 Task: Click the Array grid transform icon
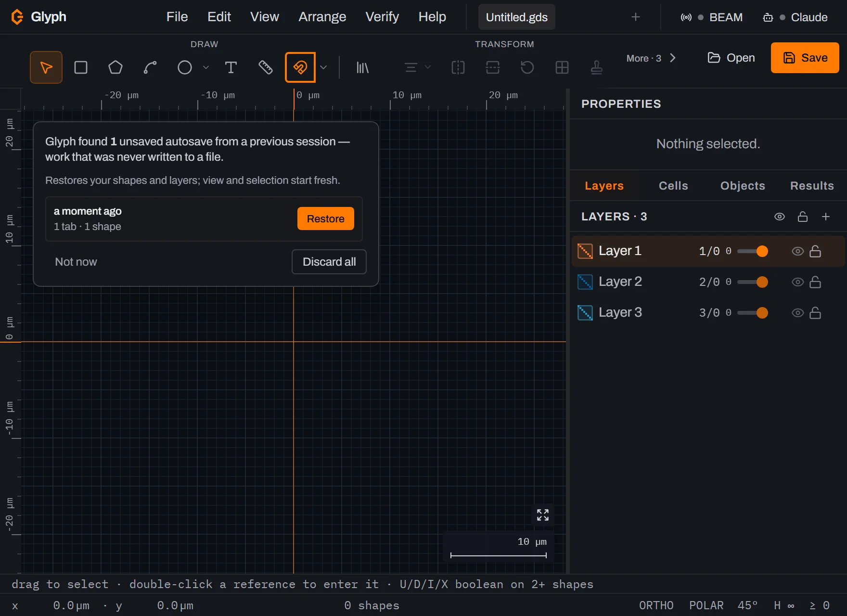click(x=562, y=67)
